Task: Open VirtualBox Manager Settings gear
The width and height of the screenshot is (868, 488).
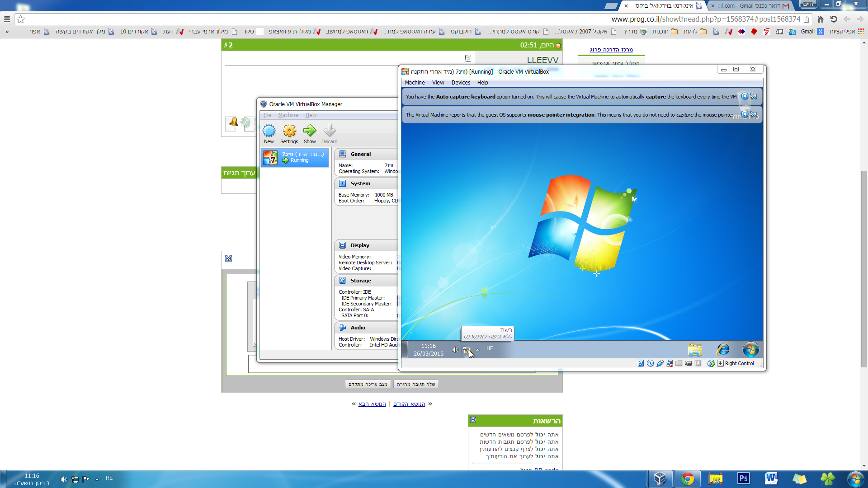Action: click(x=289, y=131)
